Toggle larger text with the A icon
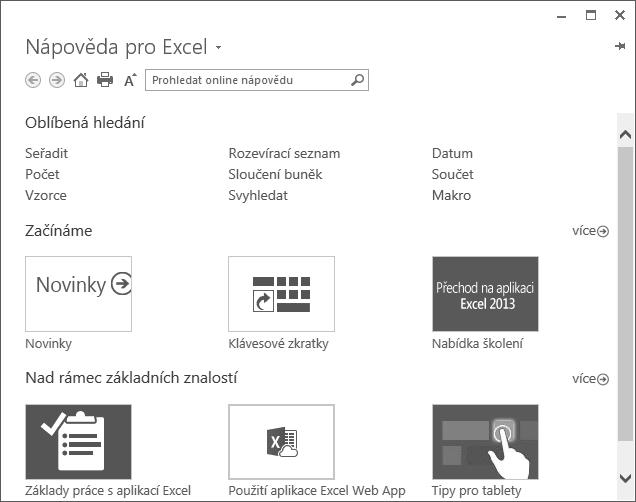The image size is (636, 502). (130, 80)
